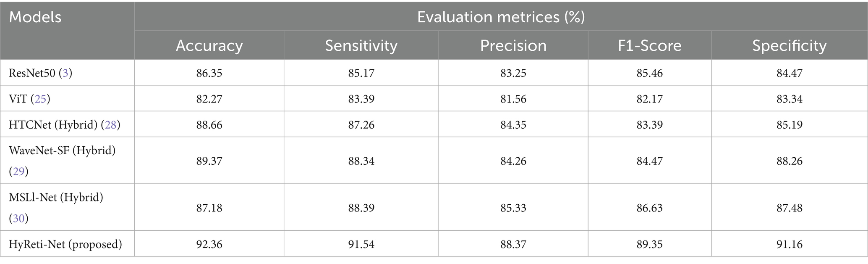Click the Specificity column header
The image size is (868, 264).
point(789,45)
